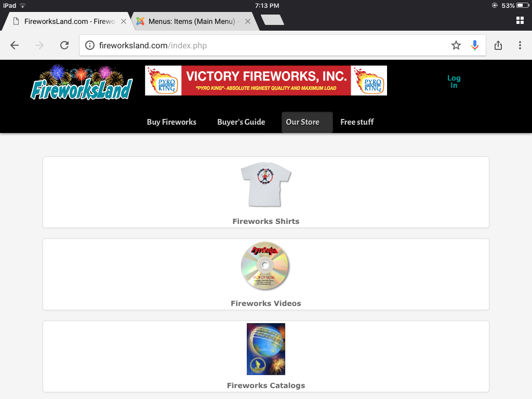Show all tabs with grid icon
Image resolution: width=532 pixels, height=399 pixels.
tap(520, 20)
